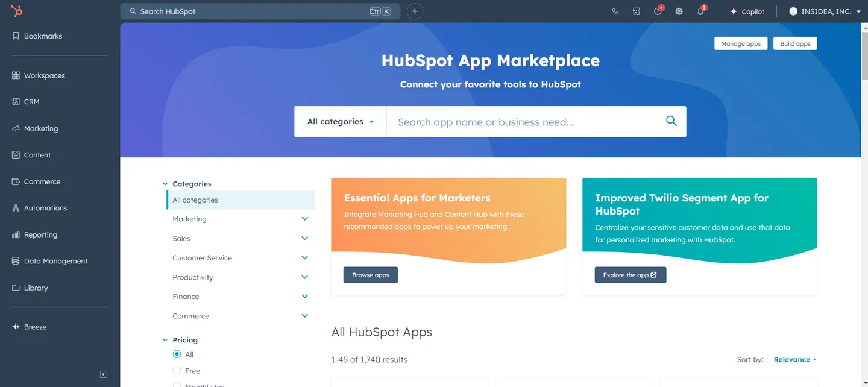Collapse the Pricing filter section
The height and width of the screenshot is (387, 868).
165,340
